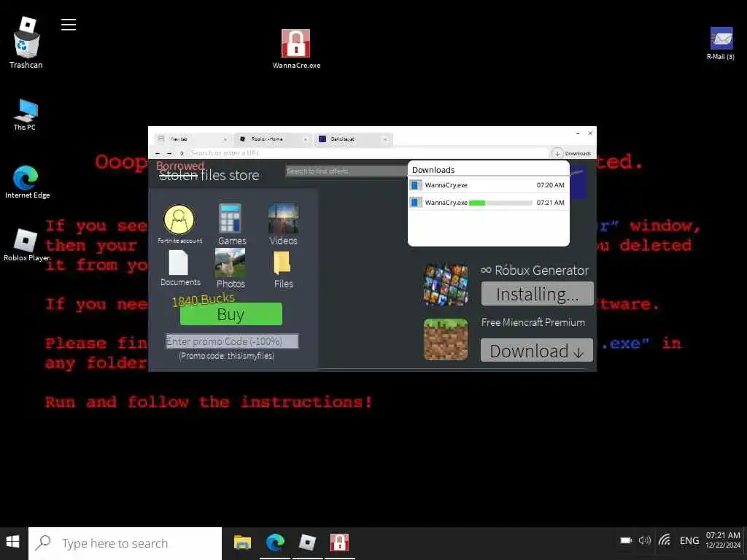This screenshot has width=747, height=560.
Task: Switch to the New tab browser tab
Action: pyautogui.click(x=193, y=139)
